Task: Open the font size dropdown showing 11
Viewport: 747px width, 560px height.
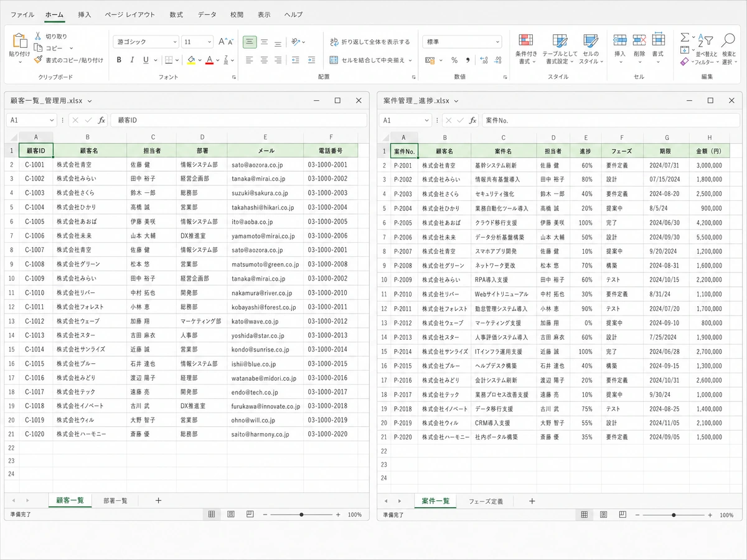Action: (209, 42)
